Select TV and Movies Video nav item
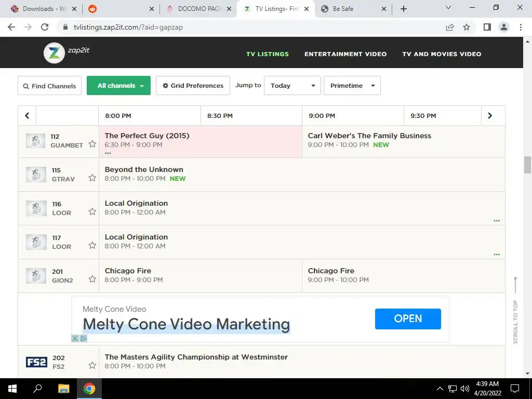The width and height of the screenshot is (532, 399). tap(442, 54)
